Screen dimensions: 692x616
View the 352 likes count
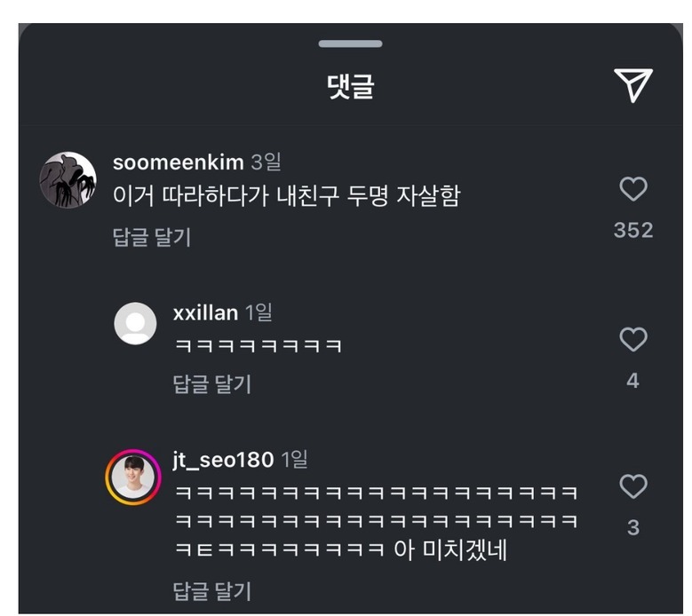click(x=632, y=231)
